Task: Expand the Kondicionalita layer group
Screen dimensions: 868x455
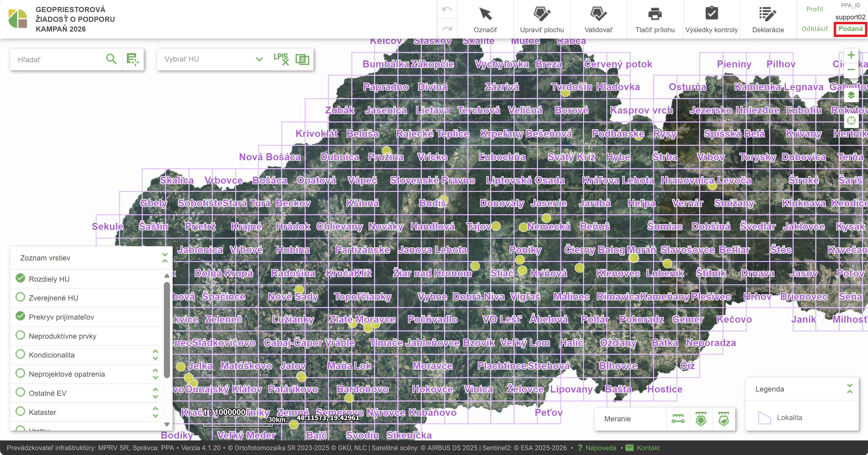Action: tap(155, 355)
